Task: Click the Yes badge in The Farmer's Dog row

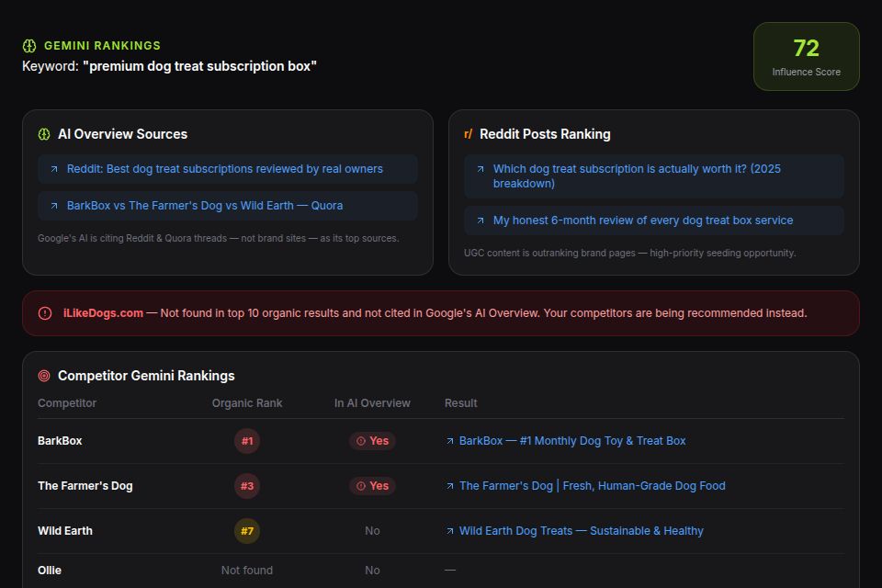Action: 372,486
